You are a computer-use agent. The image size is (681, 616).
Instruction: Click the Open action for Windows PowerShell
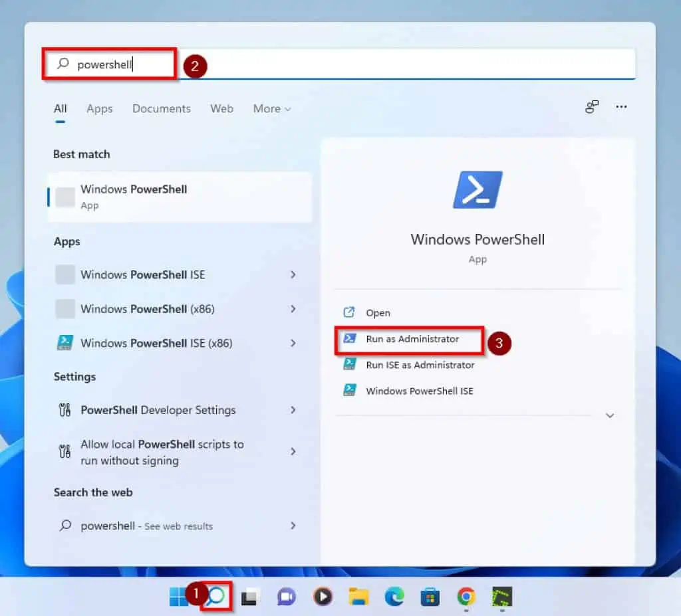coord(378,313)
